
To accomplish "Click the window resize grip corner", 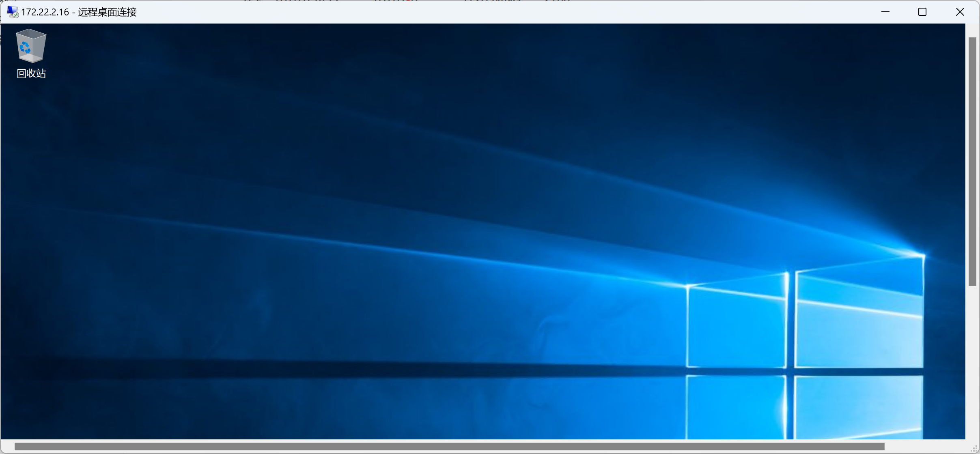I will (974, 448).
